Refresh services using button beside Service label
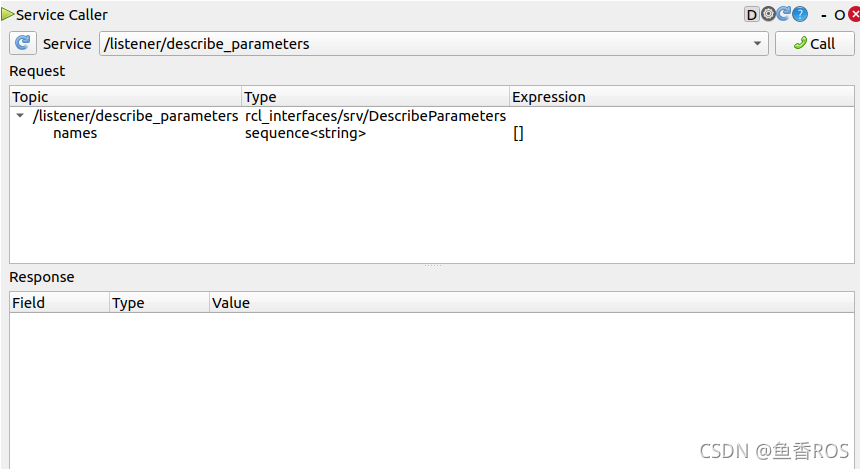Image resolution: width=860 pixels, height=474 pixels. (x=22, y=43)
